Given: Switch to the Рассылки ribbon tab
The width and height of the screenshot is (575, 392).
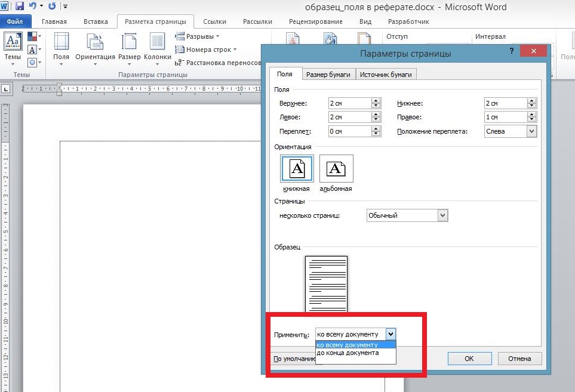Looking at the screenshot, I should [x=257, y=21].
